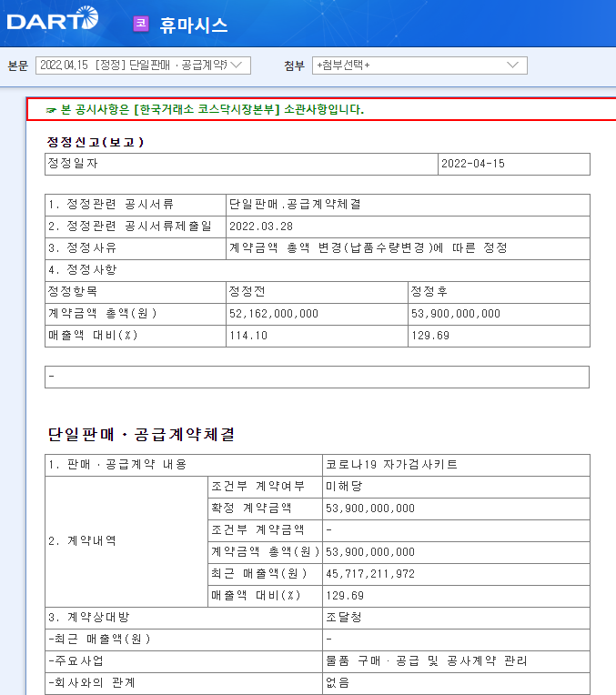Viewport: 616px width, 695px height.
Task: Click the 단일판매ㆍ공급계약체결 section heading
Action: point(141,434)
